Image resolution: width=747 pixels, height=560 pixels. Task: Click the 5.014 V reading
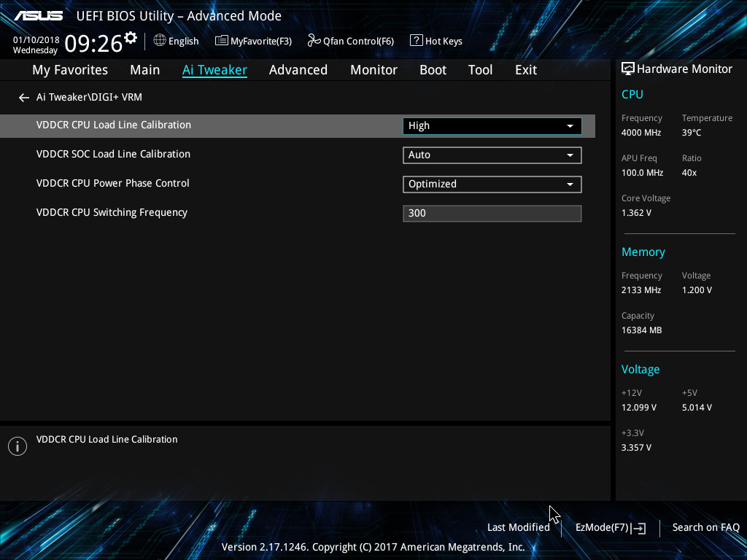[x=697, y=407]
